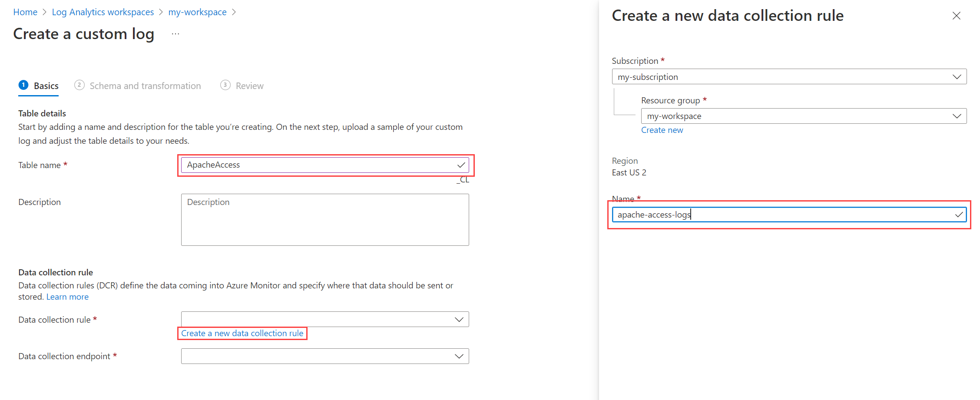The image size is (980, 400).
Task: Click Create new resource group link
Action: 662,130
